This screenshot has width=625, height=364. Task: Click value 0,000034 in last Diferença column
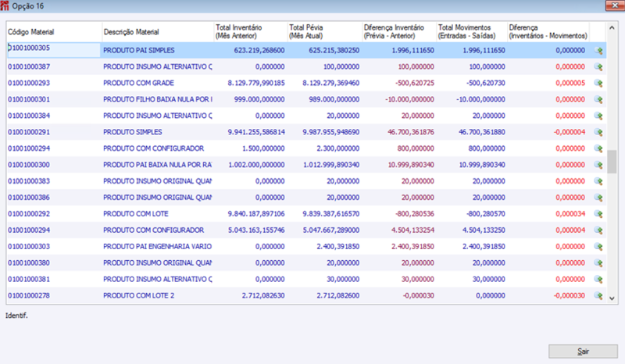click(x=570, y=214)
